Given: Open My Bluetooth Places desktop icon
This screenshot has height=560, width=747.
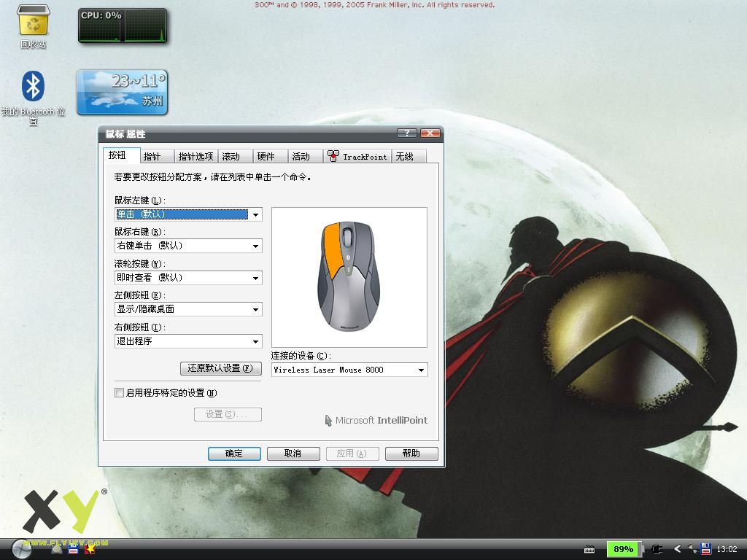Looking at the screenshot, I should [x=33, y=98].
